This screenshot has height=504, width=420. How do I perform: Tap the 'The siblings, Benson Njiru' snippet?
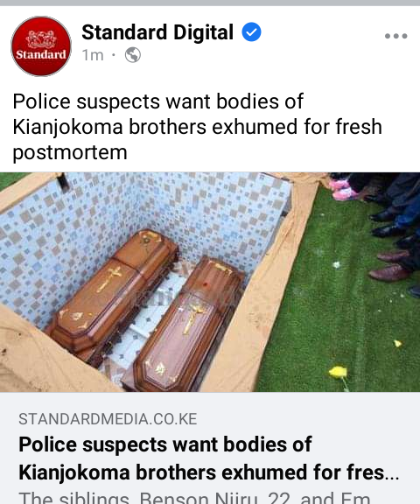194,498
